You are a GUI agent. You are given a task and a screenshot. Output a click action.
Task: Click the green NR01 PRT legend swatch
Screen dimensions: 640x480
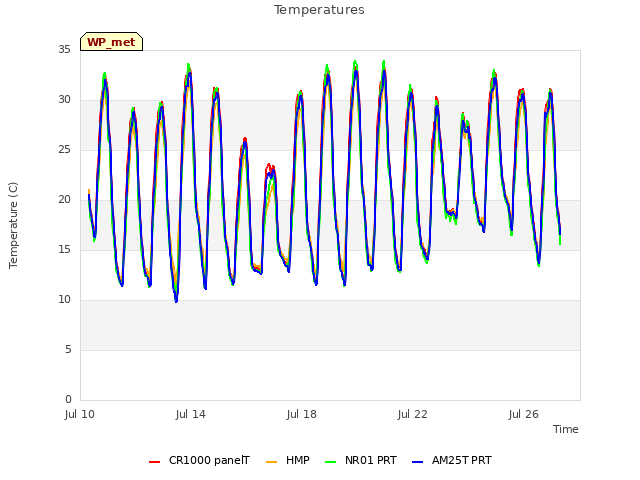point(331,462)
